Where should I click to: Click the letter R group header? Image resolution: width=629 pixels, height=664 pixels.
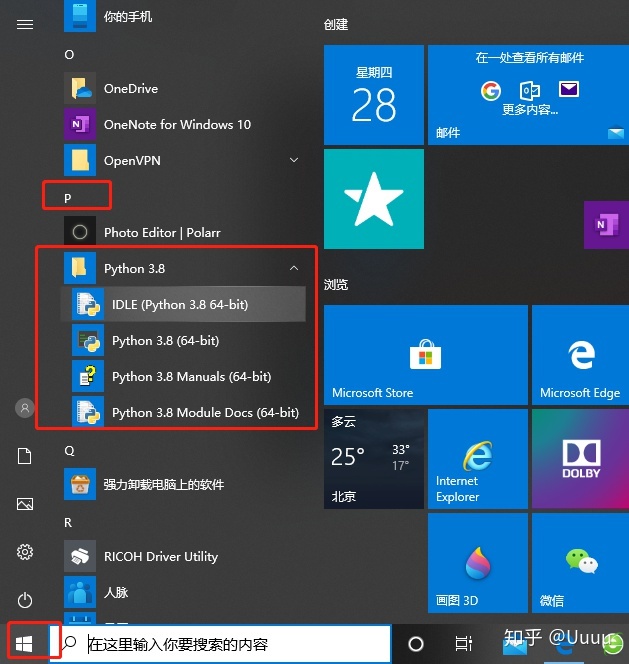click(68, 523)
